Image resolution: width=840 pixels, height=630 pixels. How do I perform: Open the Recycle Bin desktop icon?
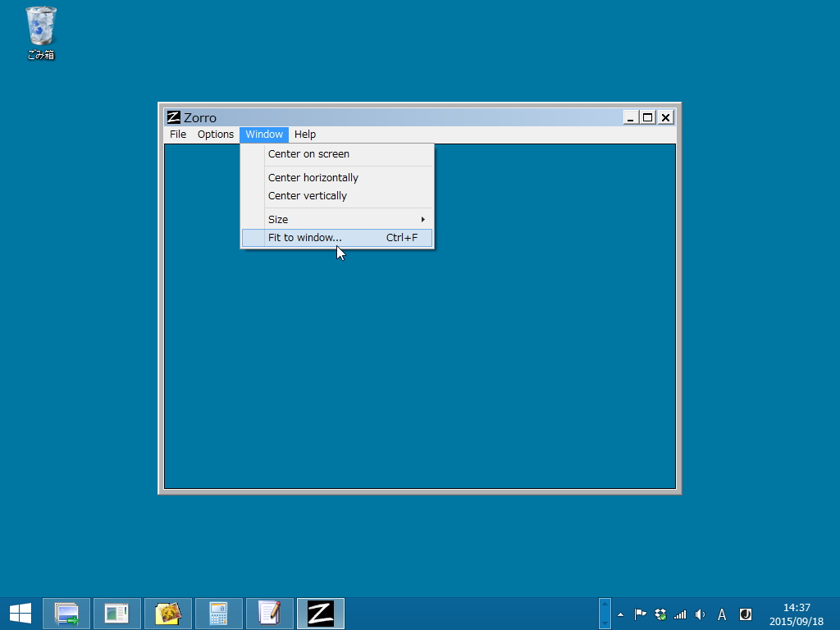coord(41,33)
